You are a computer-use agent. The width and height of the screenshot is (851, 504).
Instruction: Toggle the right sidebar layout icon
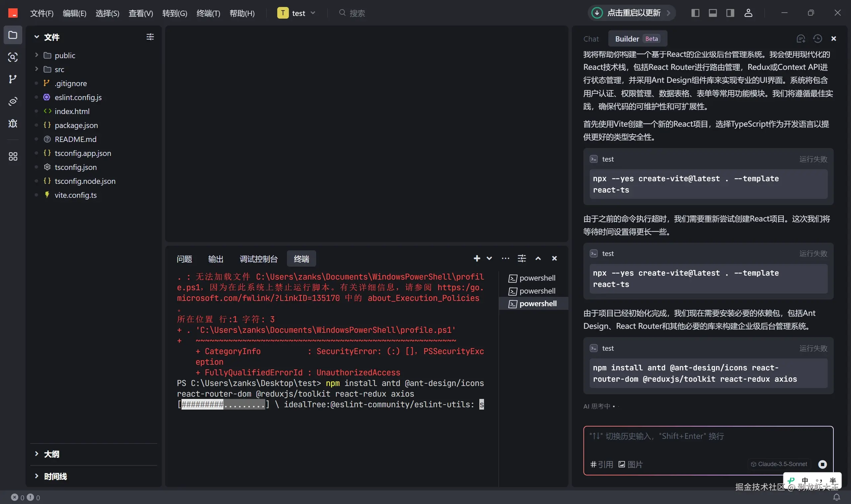pos(730,13)
